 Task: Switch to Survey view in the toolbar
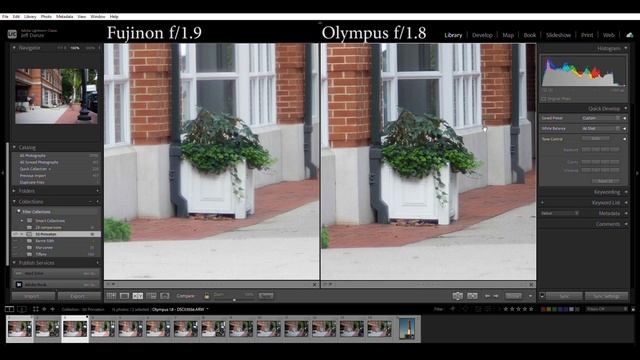click(x=151, y=296)
